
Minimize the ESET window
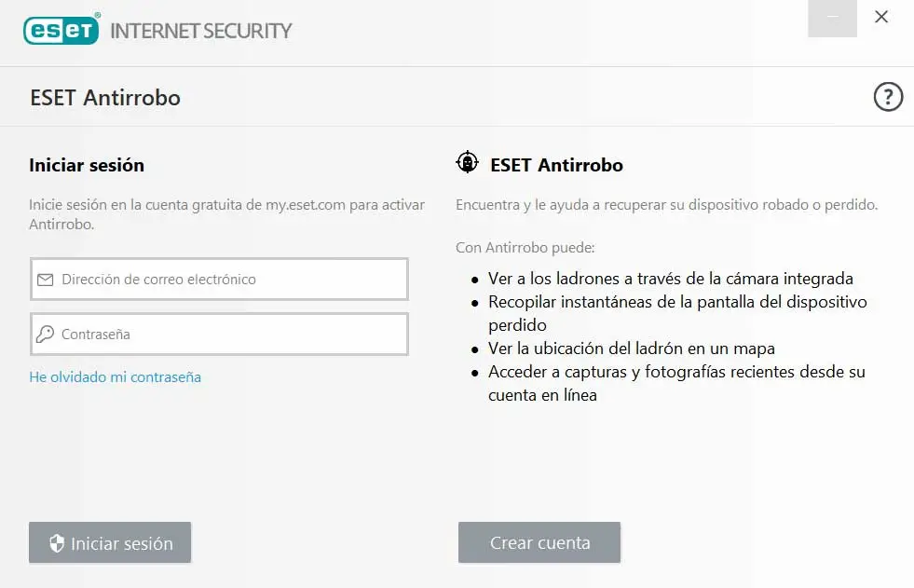pyautogui.click(x=832, y=18)
